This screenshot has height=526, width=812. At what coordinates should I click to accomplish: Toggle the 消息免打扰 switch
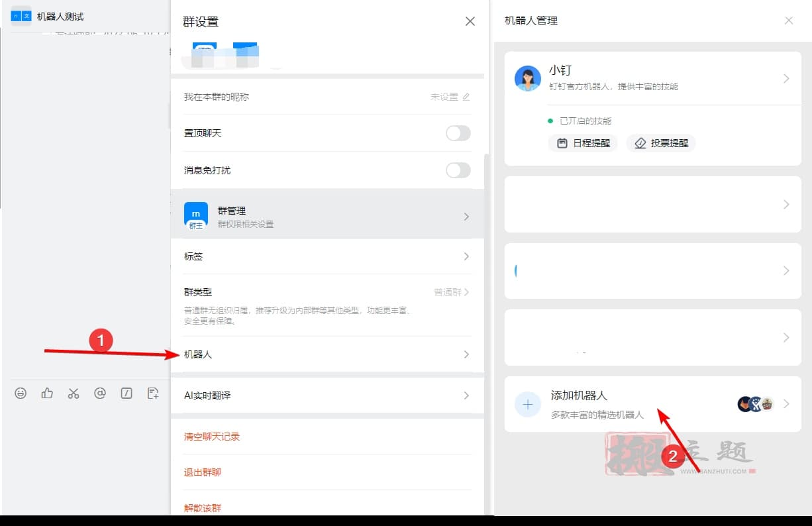[x=458, y=170]
